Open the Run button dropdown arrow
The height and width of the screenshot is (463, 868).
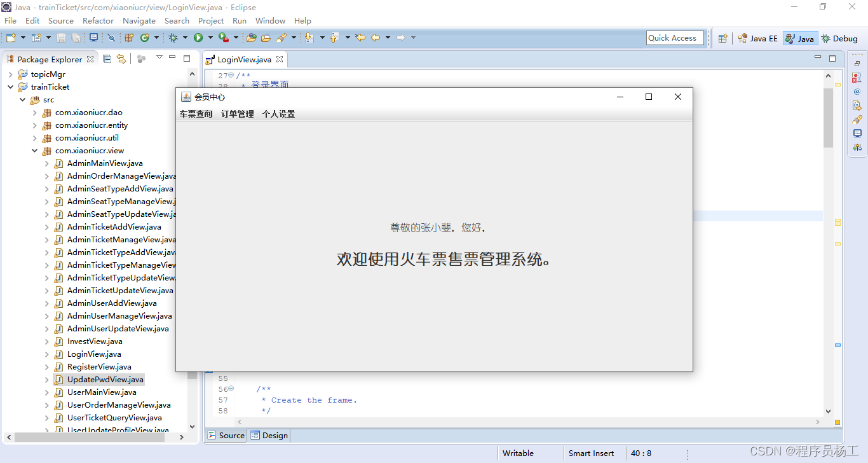pos(210,38)
